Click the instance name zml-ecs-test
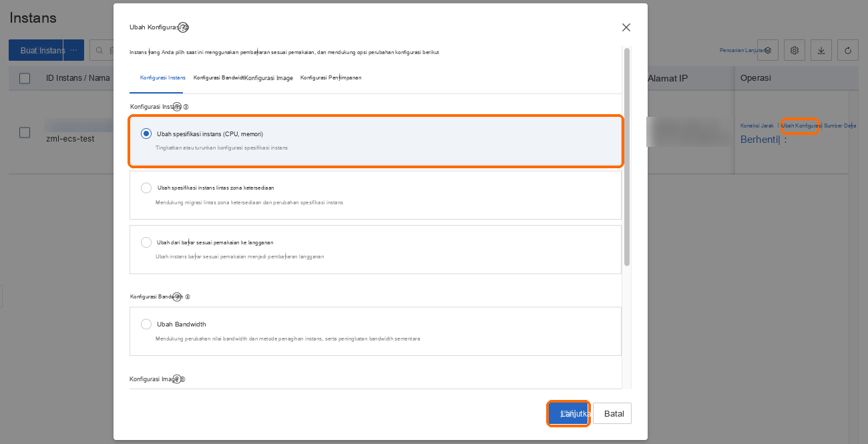 click(x=70, y=139)
